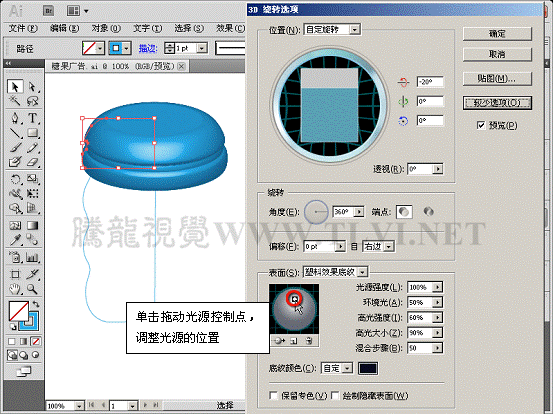This screenshot has width=553, height=414.
Task: Swap fill and stroke colors arrow
Action: point(36,304)
